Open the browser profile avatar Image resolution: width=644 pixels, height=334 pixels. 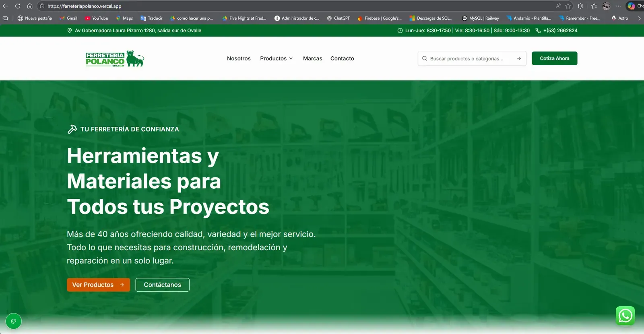click(x=606, y=6)
